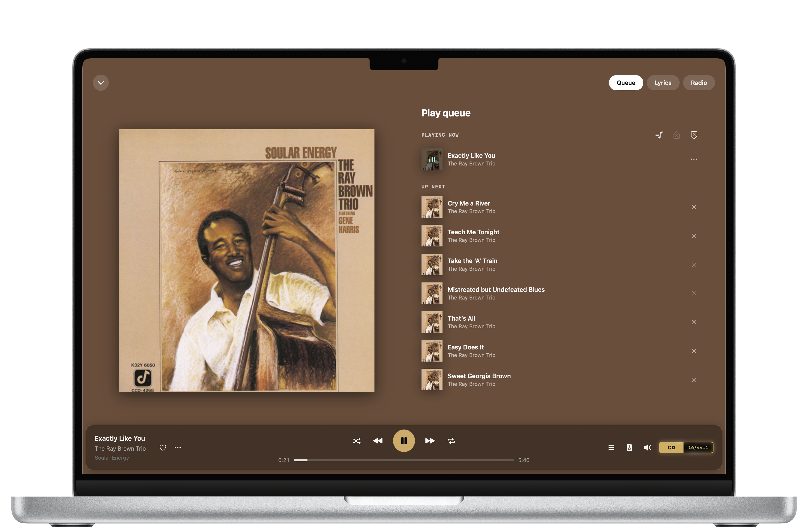Open the speaker output device selector
The width and height of the screenshot is (808, 532).
click(629, 448)
